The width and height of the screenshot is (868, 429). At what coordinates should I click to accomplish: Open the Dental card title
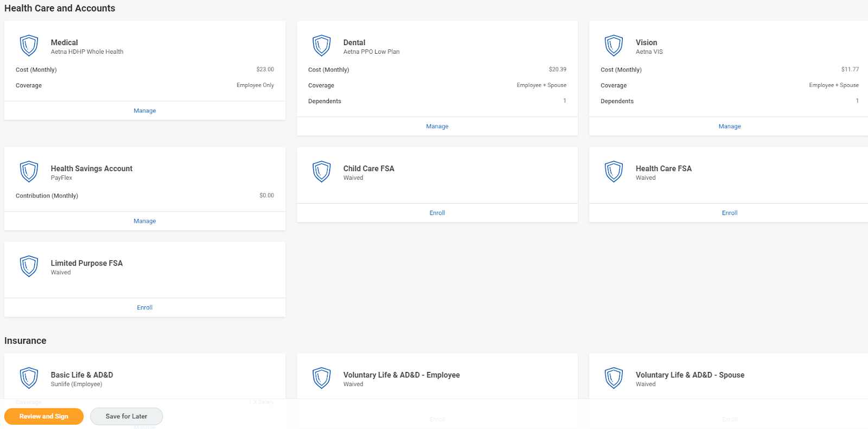[354, 42]
